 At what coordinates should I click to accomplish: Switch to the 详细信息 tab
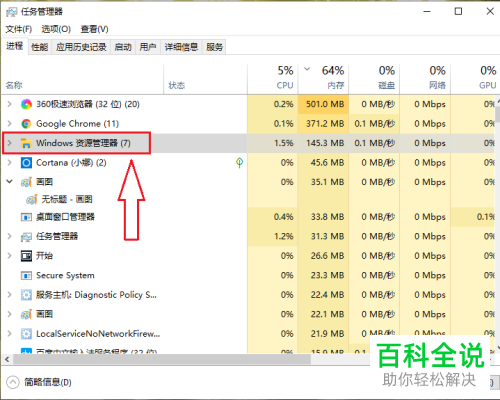pyautogui.click(x=181, y=47)
